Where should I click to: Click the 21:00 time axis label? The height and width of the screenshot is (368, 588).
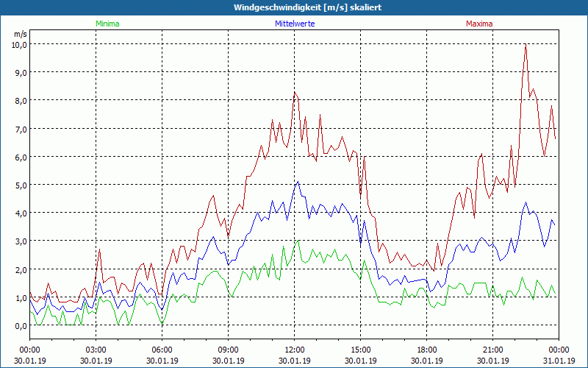pos(492,350)
